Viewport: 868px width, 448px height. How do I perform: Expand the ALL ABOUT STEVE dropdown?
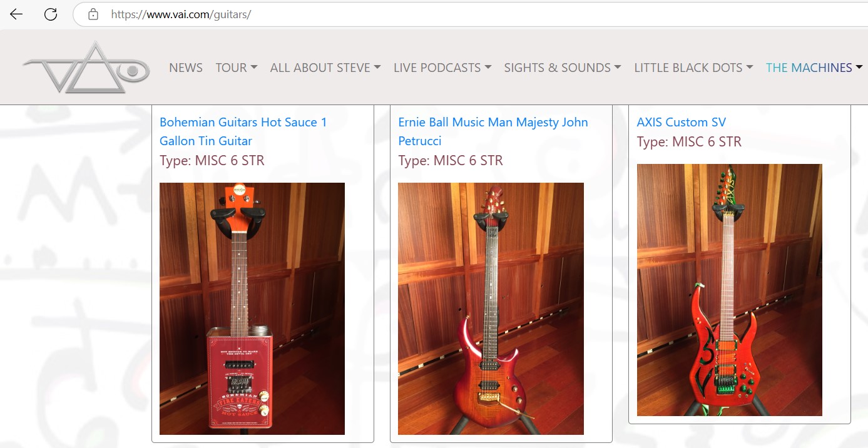tap(325, 68)
